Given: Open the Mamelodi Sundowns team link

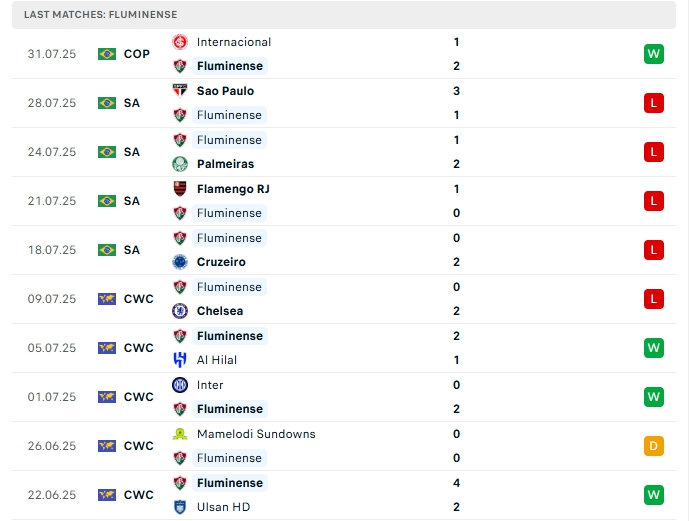Looking at the screenshot, I should click(256, 434).
